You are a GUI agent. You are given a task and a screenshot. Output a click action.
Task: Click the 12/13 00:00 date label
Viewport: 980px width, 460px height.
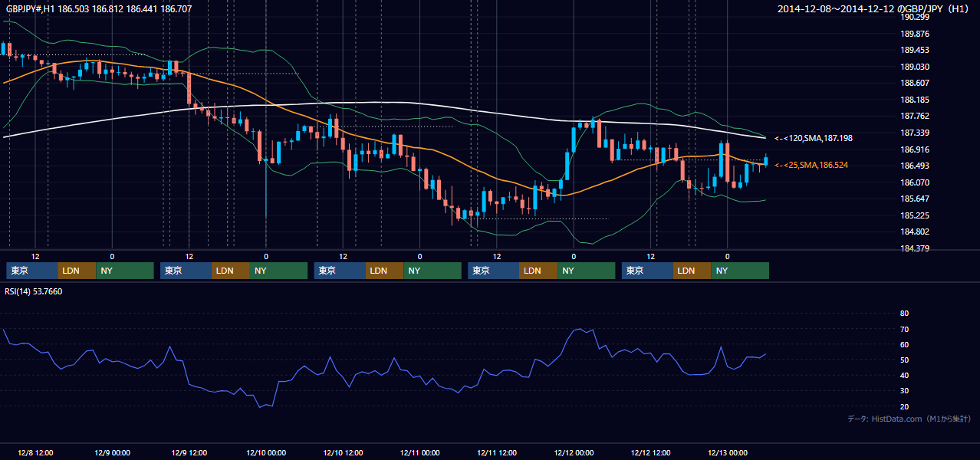pyautogui.click(x=728, y=452)
